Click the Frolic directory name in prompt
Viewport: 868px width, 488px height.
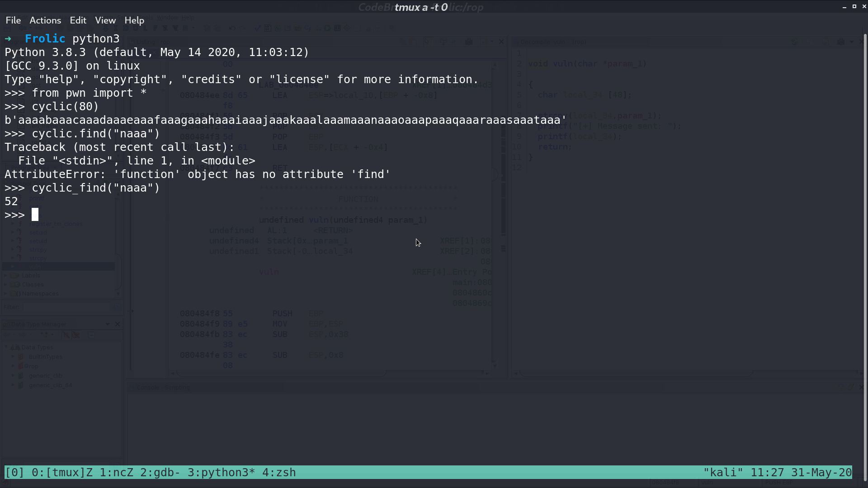45,39
